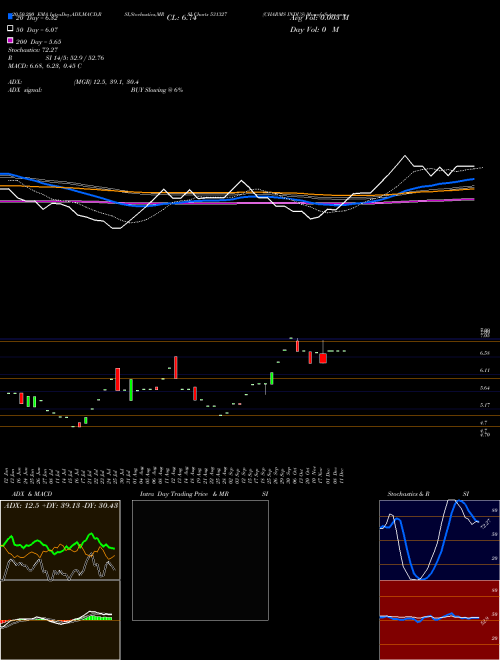Click the 'ADX: 12.5 +DY: 39.13 -DY: 30.43' header

tap(61, 506)
